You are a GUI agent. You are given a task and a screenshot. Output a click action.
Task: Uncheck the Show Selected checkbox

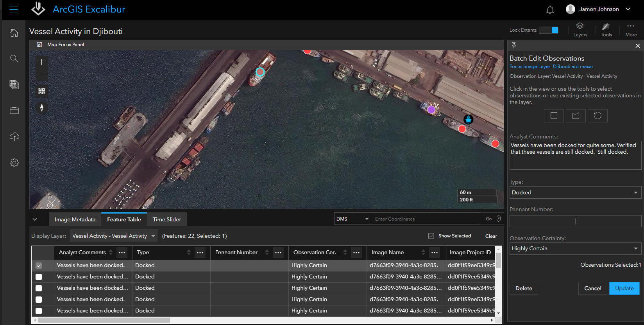[x=431, y=236]
